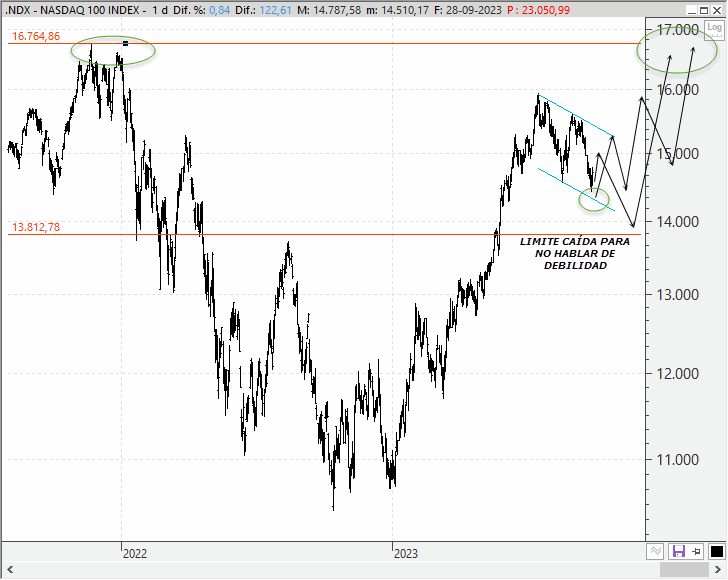The image size is (728, 580).
Task: Click the pin icon beside save
Action: tap(696, 551)
